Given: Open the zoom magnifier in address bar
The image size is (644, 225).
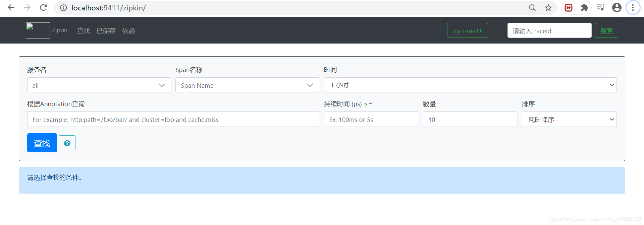Looking at the screenshot, I should 532,8.
